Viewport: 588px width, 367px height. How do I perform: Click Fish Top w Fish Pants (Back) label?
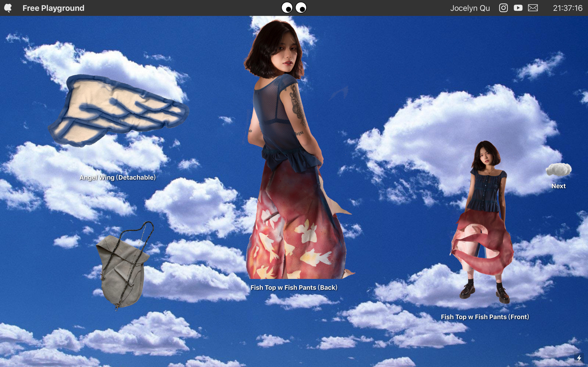[294, 288]
